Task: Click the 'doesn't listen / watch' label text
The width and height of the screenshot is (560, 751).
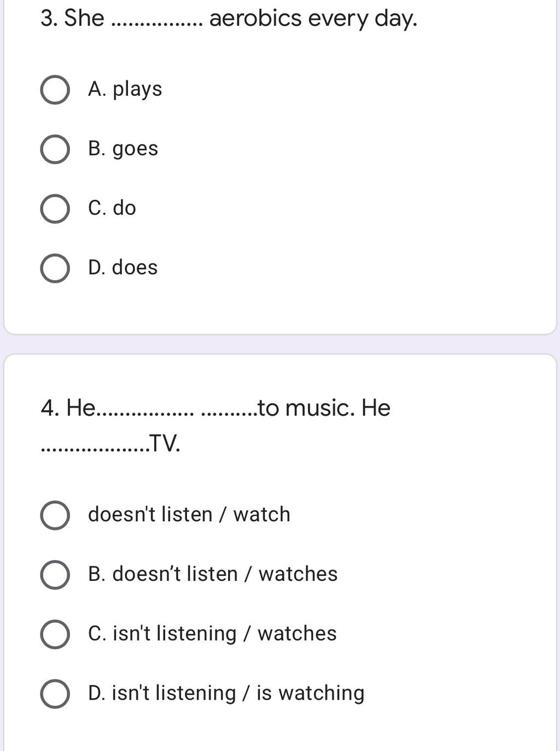Action: pyautogui.click(x=189, y=514)
